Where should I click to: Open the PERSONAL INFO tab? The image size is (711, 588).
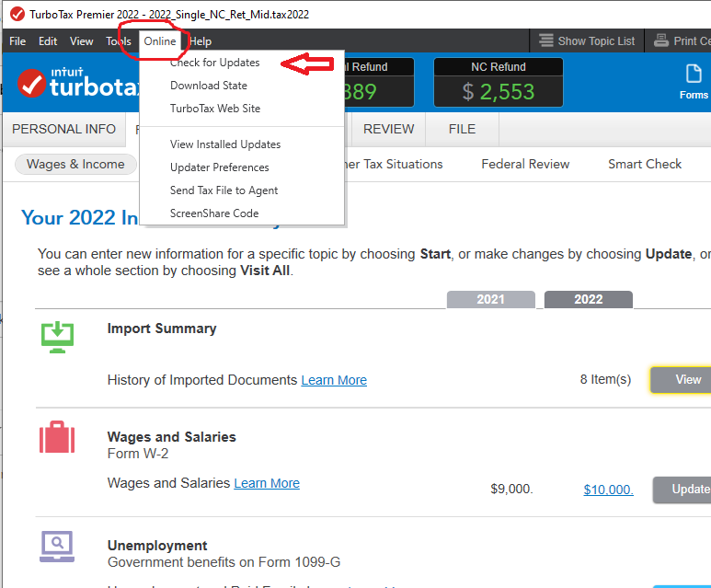pyautogui.click(x=64, y=130)
